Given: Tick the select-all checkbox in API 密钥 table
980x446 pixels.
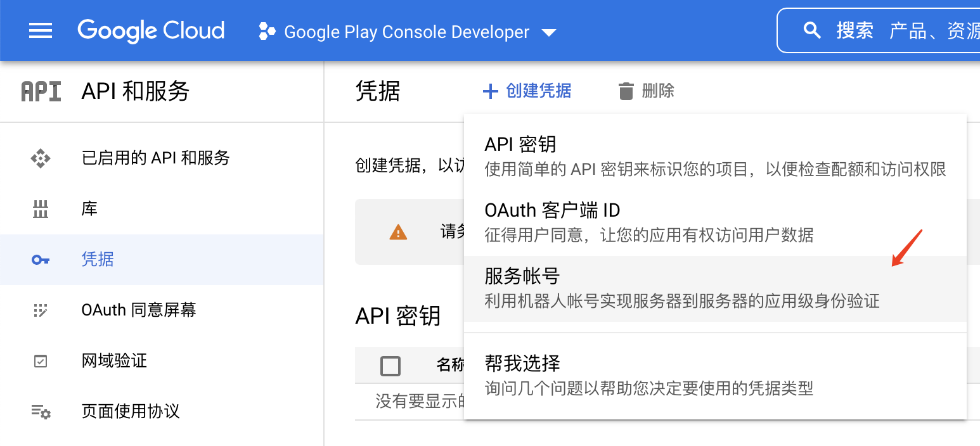Looking at the screenshot, I should point(390,366).
